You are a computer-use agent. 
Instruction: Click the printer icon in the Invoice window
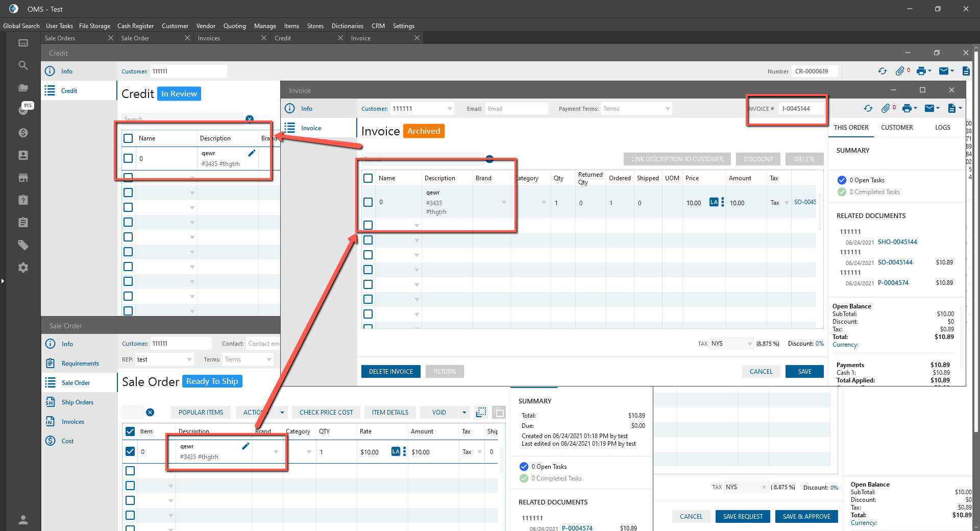(x=907, y=108)
